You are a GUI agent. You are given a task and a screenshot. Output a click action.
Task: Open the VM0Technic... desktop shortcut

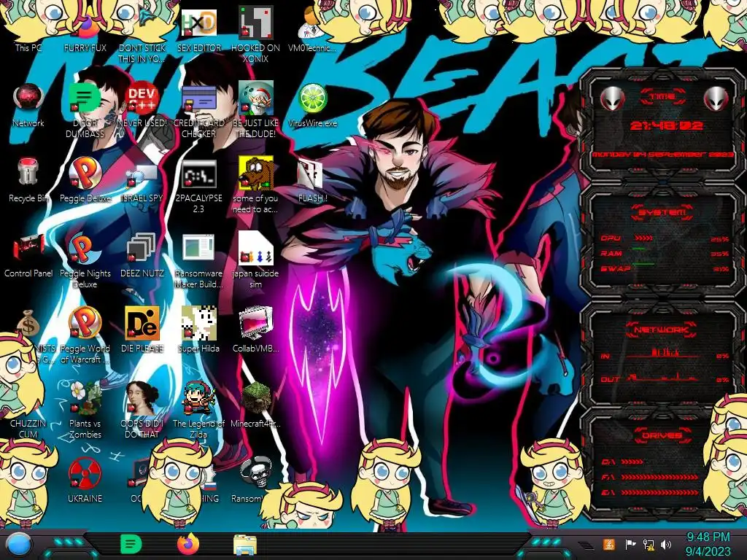tap(312, 24)
